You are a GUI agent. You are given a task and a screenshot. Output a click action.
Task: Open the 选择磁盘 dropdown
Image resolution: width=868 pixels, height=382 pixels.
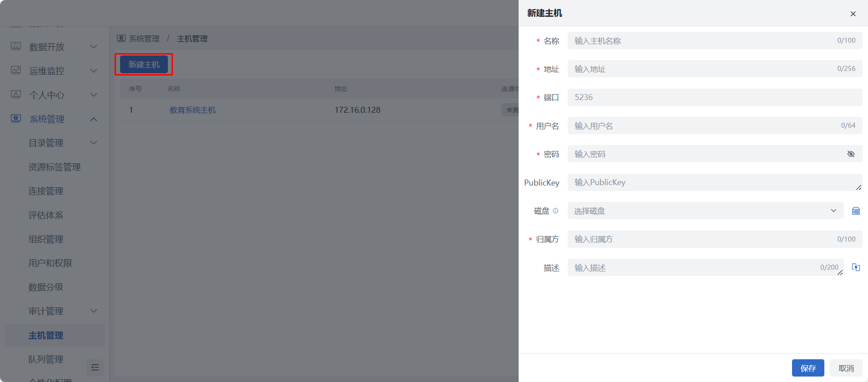706,211
